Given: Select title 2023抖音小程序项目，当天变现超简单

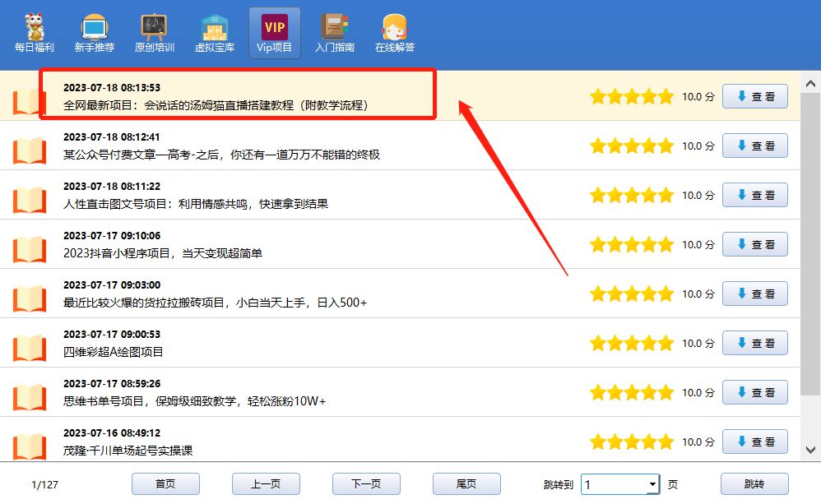Looking at the screenshot, I should (163, 253).
